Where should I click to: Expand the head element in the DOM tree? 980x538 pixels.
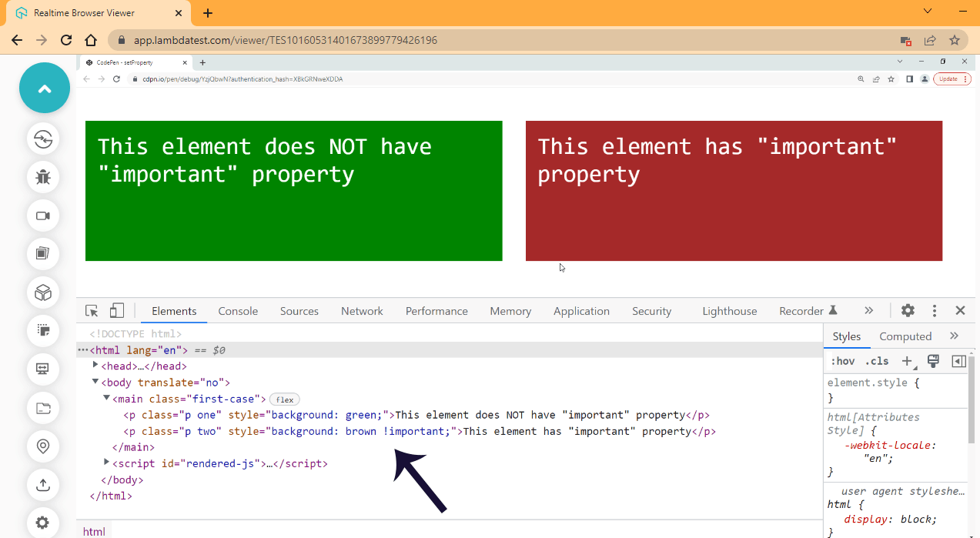tap(95, 366)
